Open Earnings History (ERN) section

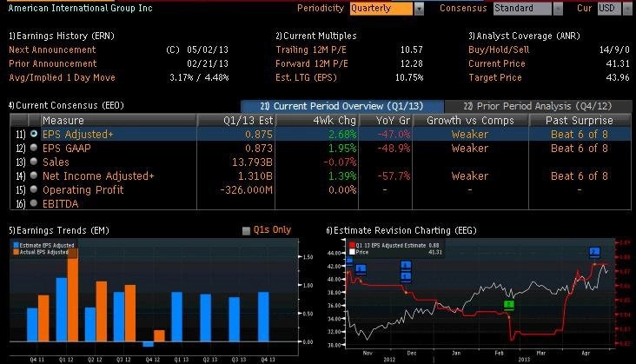(62, 36)
